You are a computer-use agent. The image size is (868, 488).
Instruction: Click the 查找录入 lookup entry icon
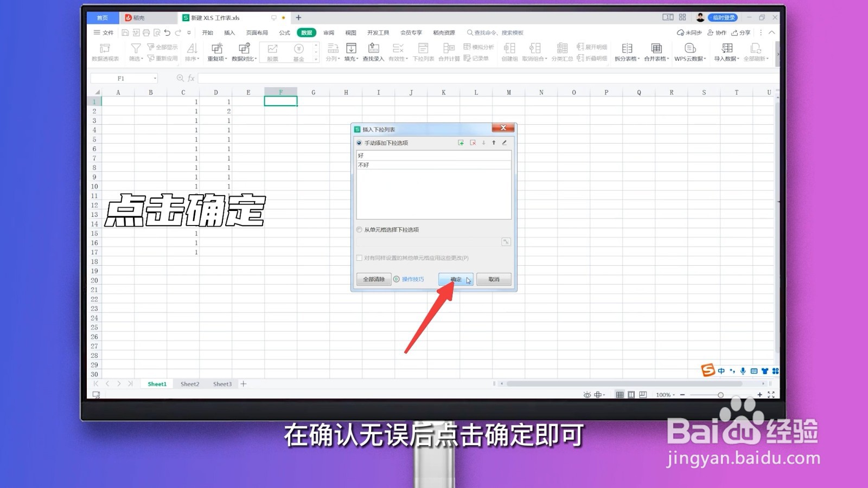coord(373,52)
